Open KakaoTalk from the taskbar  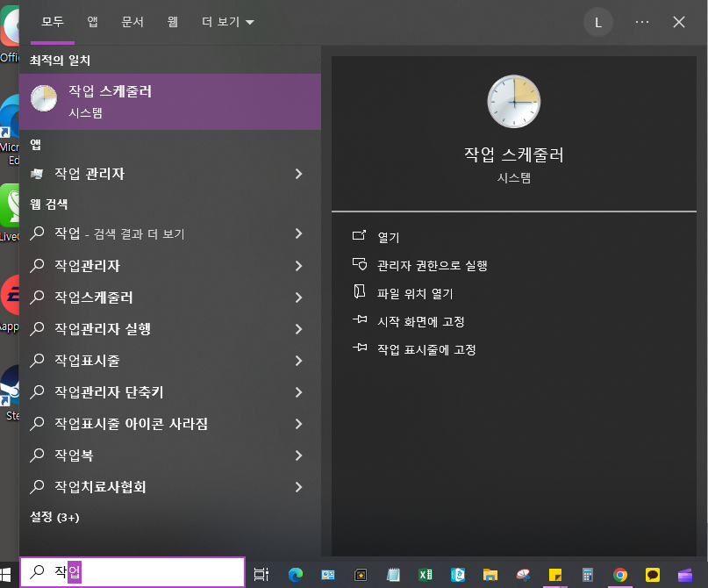653,575
